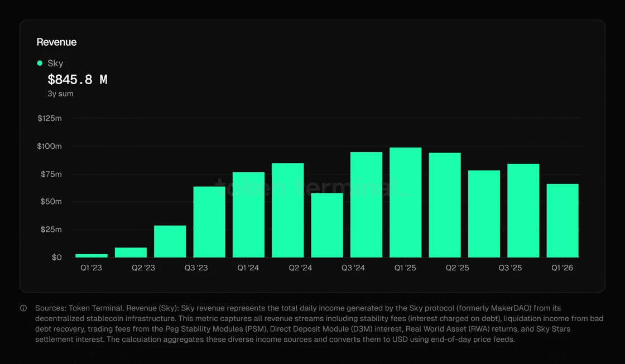625x364 pixels.
Task: Click the token terminal watermark
Action: click(x=312, y=187)
